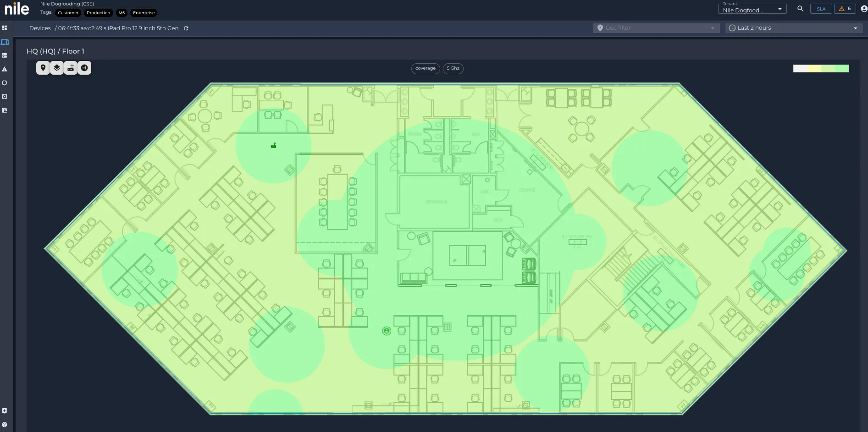Open the Geo filter dropdown

pos(657,28)
